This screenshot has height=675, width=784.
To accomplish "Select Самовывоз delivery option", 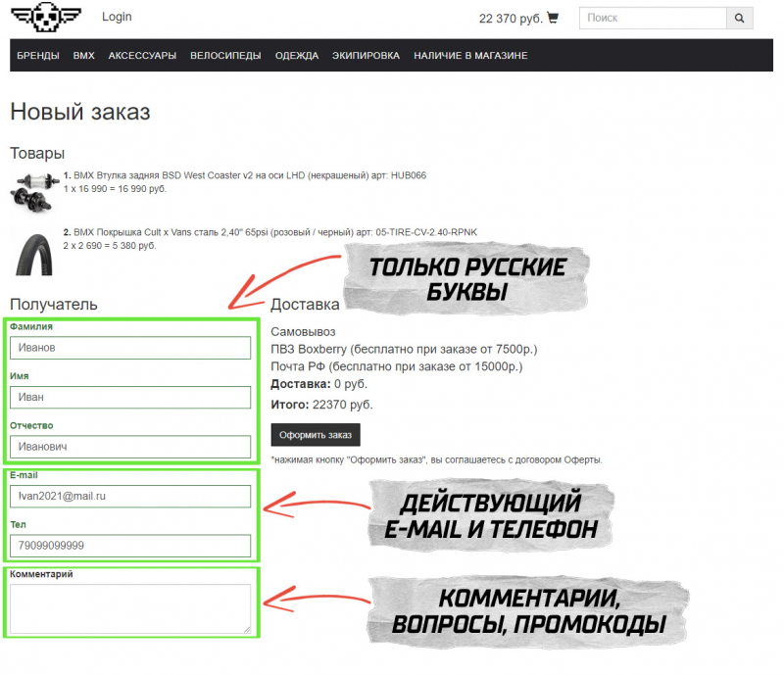I will (x=303, y=332).
